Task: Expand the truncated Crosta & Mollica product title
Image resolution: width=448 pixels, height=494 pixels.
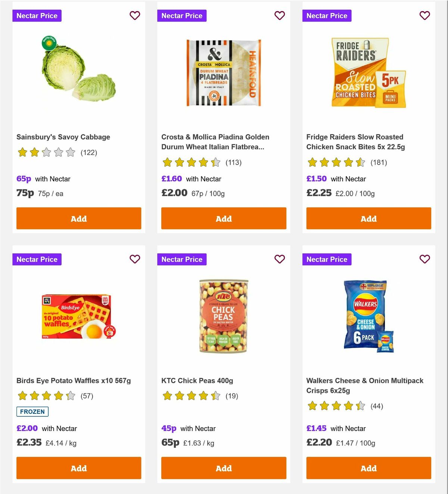Action: pos(215,142)
